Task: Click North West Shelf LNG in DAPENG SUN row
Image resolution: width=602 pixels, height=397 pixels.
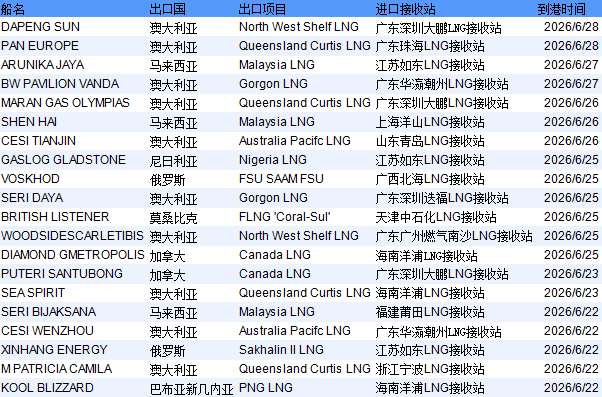Action: 299,27
